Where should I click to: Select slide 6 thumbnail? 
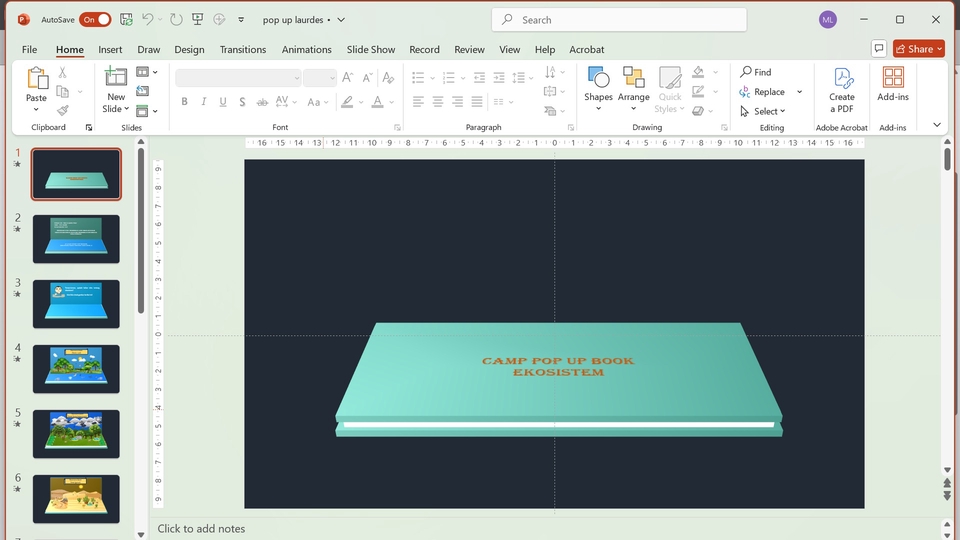pos(77,498)
